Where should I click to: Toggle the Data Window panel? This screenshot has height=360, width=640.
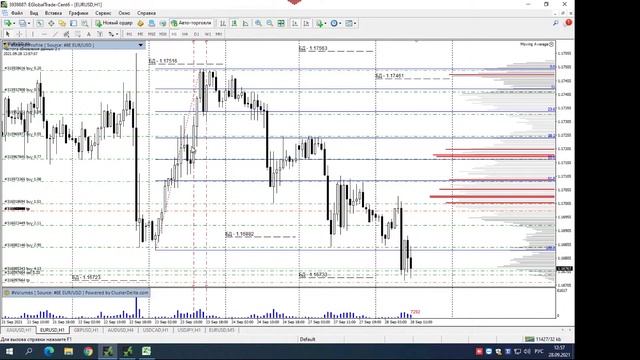tap(51, 23)
